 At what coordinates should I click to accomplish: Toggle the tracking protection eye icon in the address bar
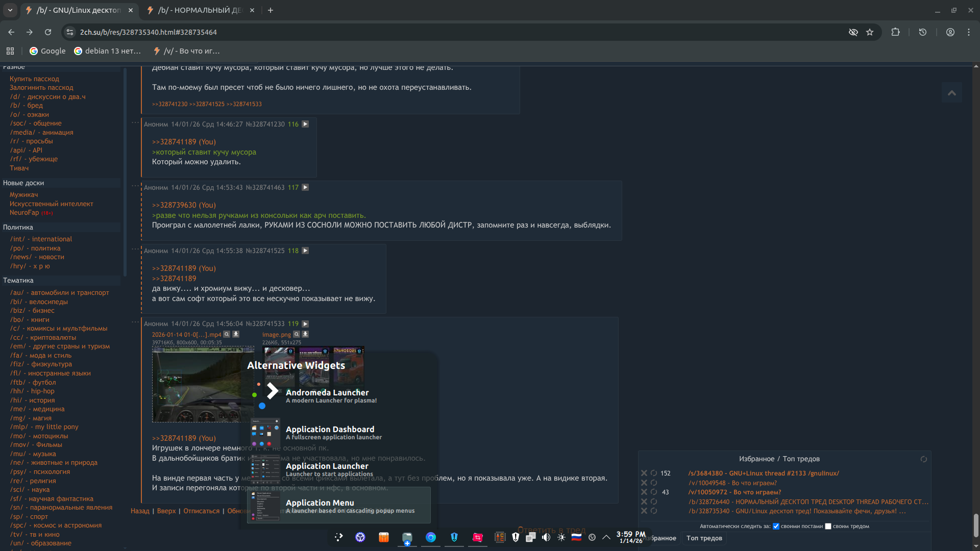[853, 32]
